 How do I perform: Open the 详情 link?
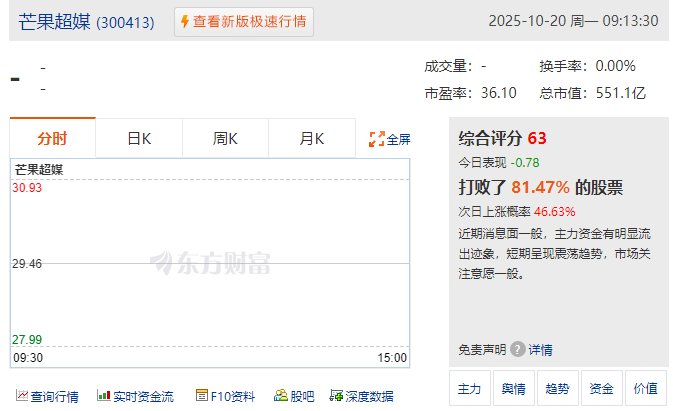point(540,350)
